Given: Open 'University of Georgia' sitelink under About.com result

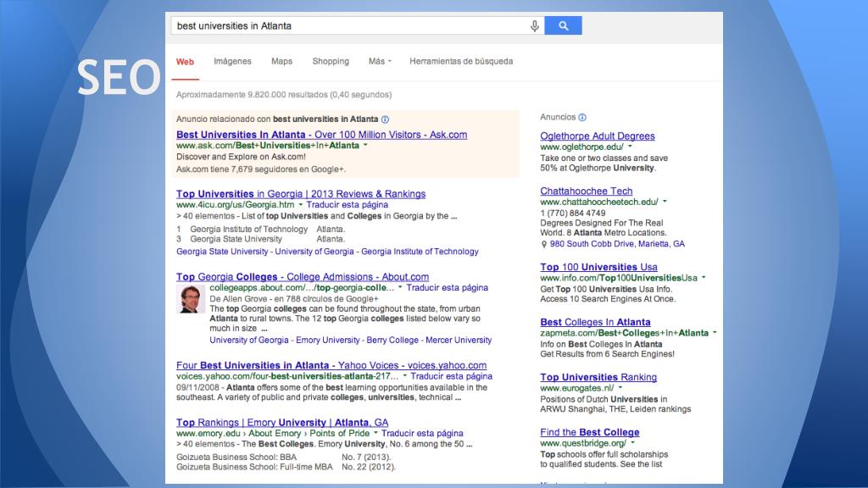Looking at the screenshot, I should [x=249, y=341].
